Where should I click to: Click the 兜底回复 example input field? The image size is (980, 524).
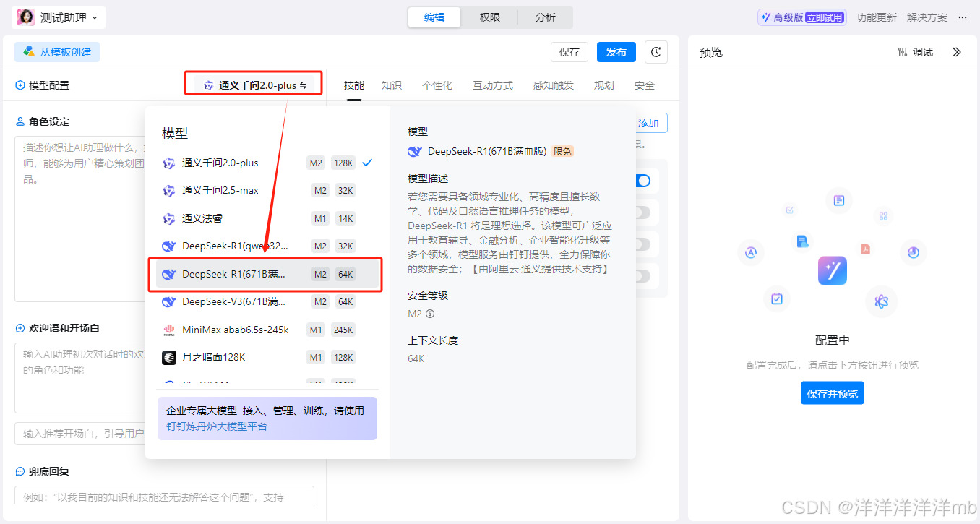[x=164, y=496]
